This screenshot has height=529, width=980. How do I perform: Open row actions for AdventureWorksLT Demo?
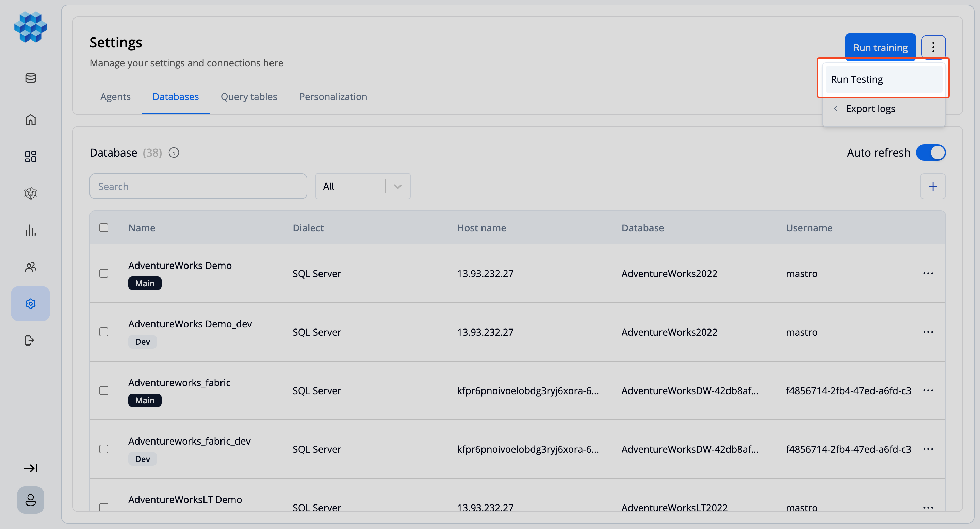coord(928,508)
